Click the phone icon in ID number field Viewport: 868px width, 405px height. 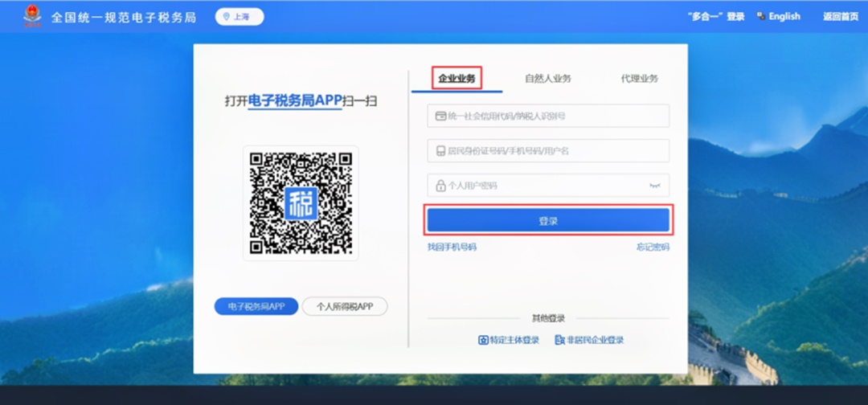(x=440, y=150)
